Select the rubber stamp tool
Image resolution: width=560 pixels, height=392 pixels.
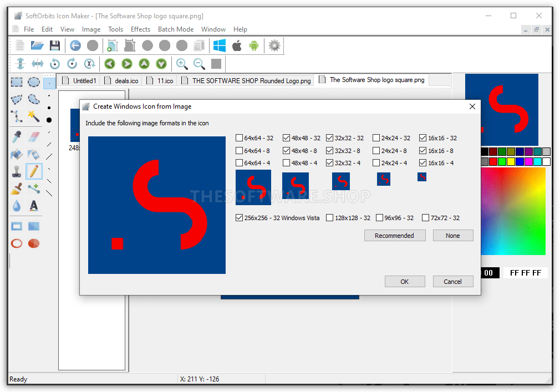pos(17,171)
